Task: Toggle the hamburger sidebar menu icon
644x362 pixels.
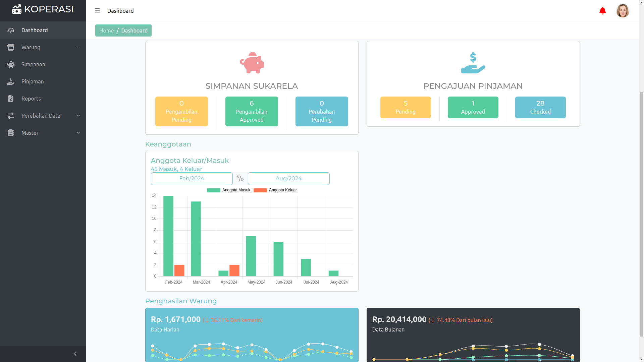Action: coord(97,11)
